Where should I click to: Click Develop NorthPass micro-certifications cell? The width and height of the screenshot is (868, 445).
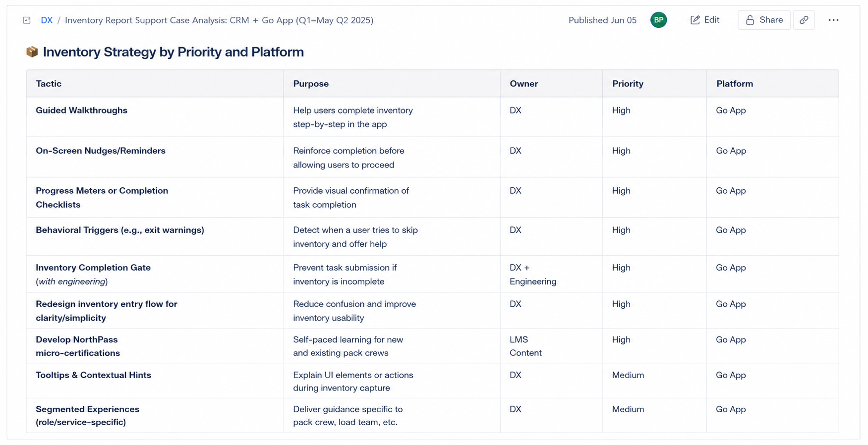click(x=155, y=346)
